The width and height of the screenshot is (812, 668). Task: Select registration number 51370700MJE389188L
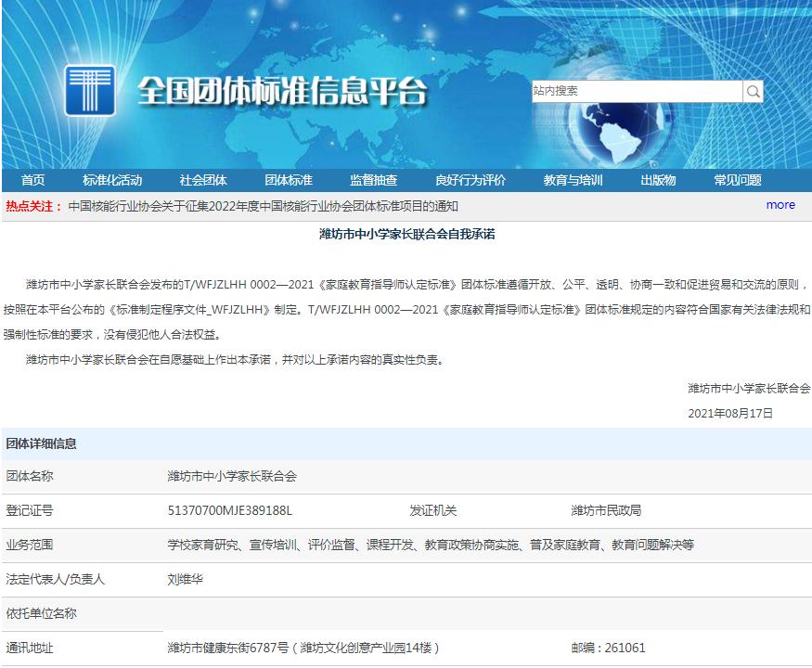[x=229, y=510]
